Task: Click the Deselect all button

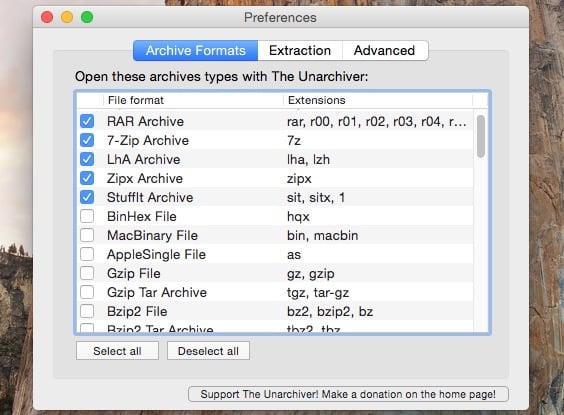Action: point(208,351)
